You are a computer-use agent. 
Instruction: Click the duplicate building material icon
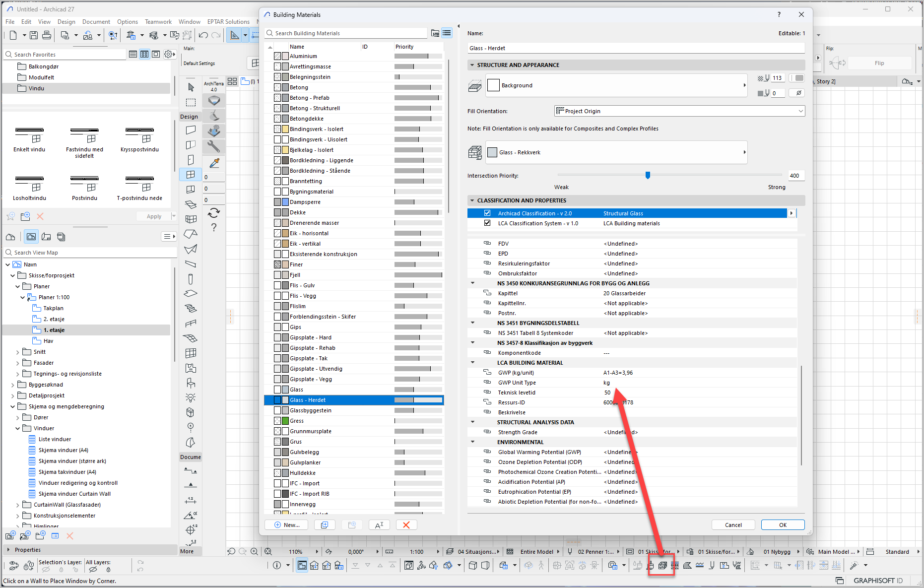[x=325, y=525]
